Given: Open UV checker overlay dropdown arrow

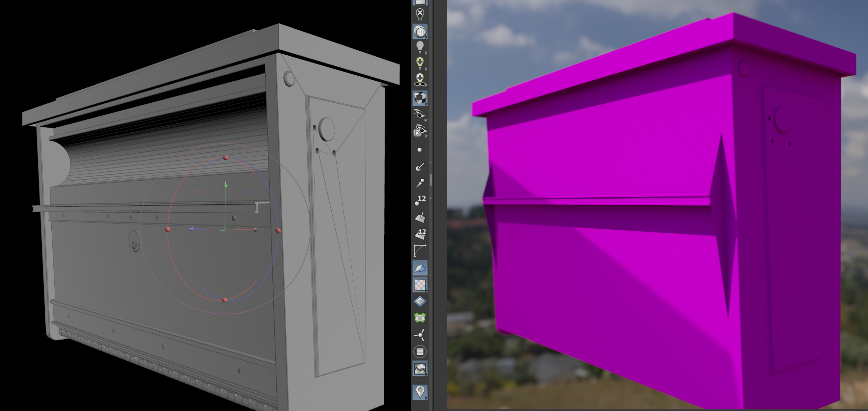Looking at the screenshot, I should pos(426,290).
